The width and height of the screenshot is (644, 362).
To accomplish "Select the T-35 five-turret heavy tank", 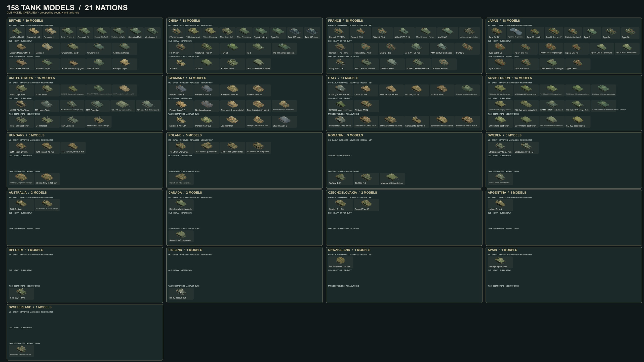I will (526, 106).
